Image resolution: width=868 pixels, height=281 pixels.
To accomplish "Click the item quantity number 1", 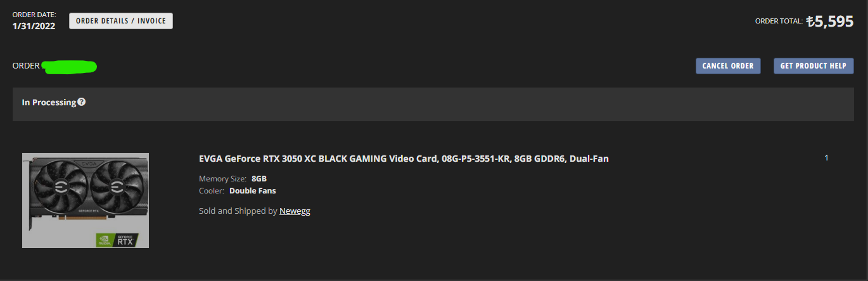I will tap(826, 158).
